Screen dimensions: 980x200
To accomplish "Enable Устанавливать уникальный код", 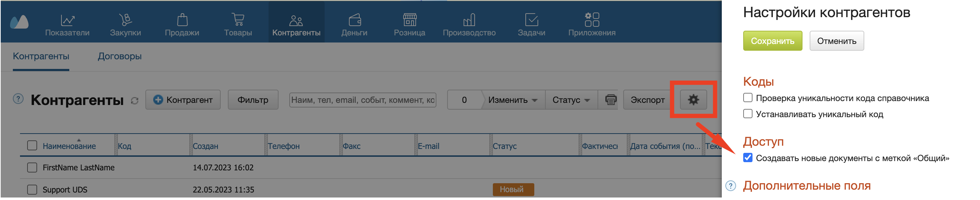I will pos(748,114).
